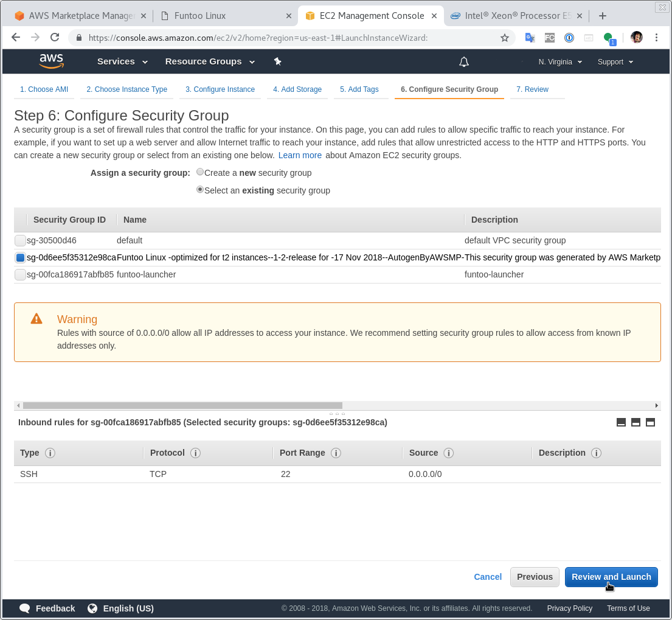672x620 pixels.
Task: Check the funtoo-launcher security group
Action: [x=20, y=274]
